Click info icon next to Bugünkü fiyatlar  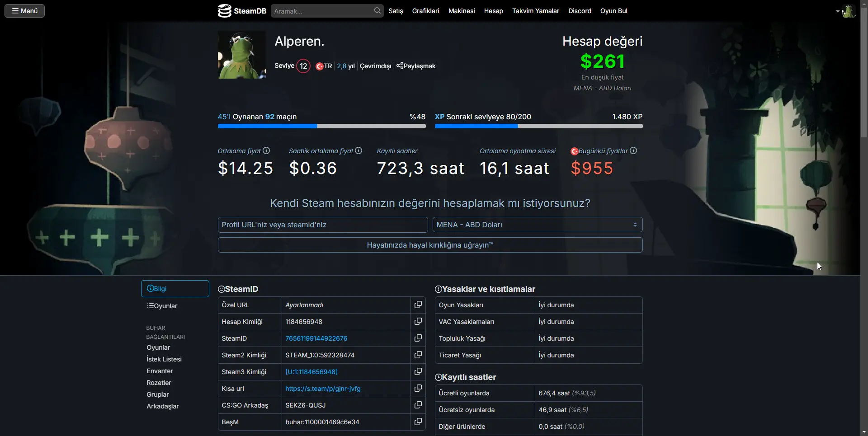point(633,150)
